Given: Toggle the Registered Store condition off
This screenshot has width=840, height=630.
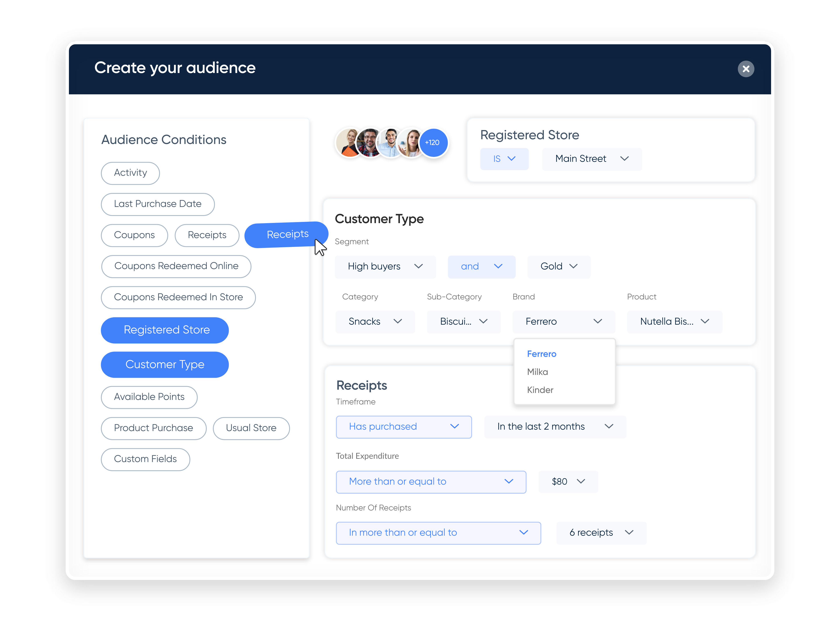Looking at the screenshot, I should pos(165,330).
